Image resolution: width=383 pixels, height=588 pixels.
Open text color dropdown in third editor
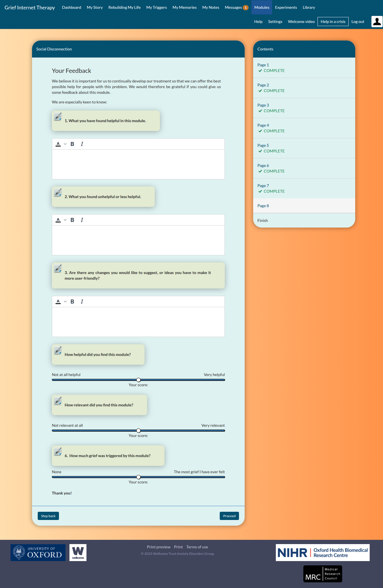point(65,302)
